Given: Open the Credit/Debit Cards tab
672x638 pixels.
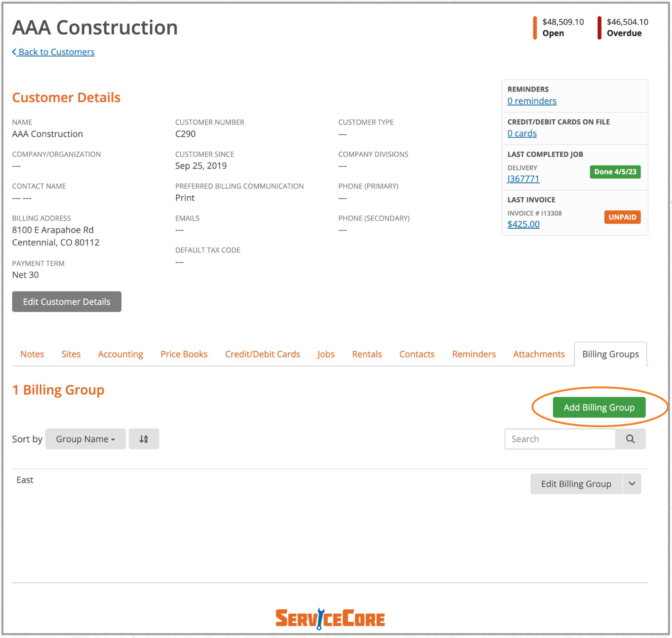Looking at the screenshot, I should click(262, 354).
